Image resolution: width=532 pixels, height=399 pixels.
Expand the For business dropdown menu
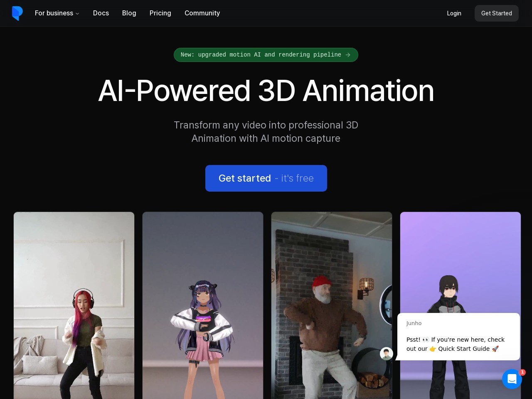point(57,13)
